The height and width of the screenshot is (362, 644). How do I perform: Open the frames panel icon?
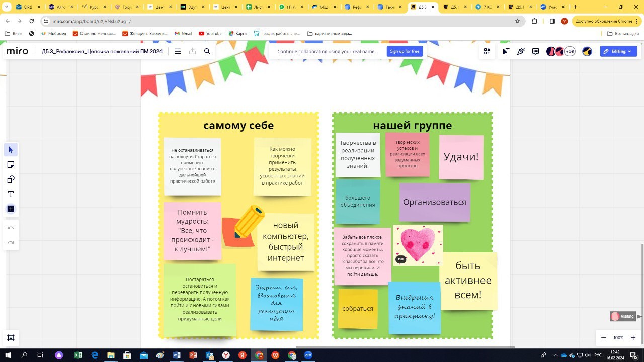pos(11,338)
